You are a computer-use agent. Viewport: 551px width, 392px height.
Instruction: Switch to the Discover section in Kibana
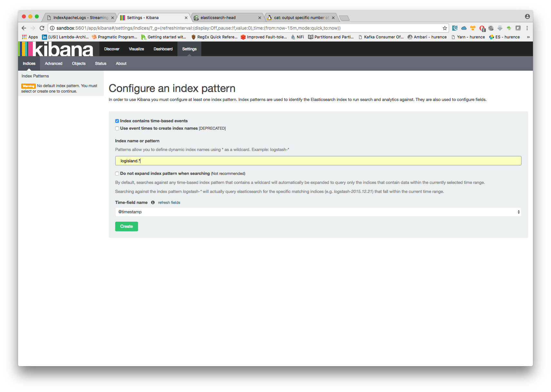(111, 49)
